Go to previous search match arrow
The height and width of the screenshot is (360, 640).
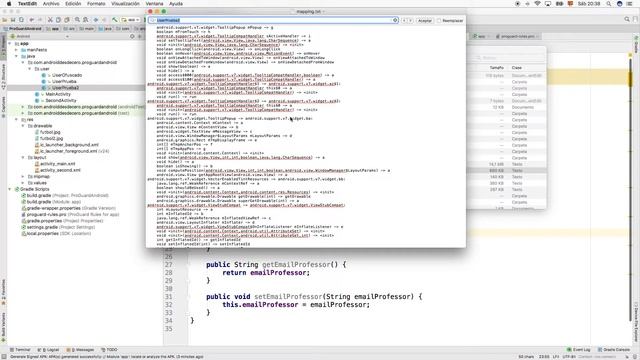404,20
